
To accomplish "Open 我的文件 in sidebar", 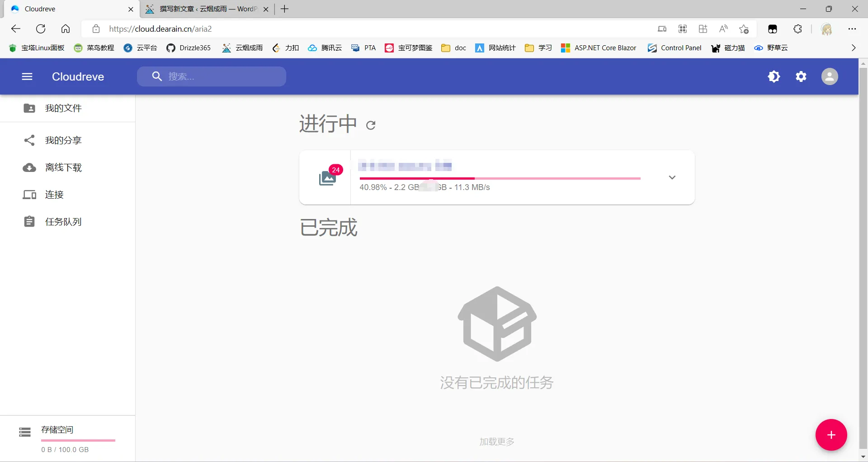I will 63,108.
